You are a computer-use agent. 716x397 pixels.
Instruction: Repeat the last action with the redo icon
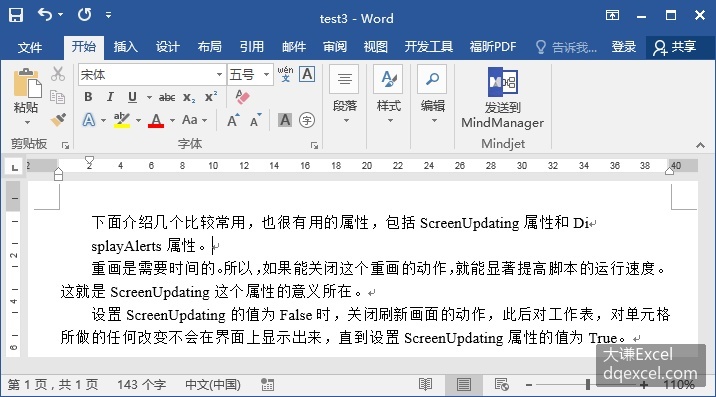click(x=84, y=15)
